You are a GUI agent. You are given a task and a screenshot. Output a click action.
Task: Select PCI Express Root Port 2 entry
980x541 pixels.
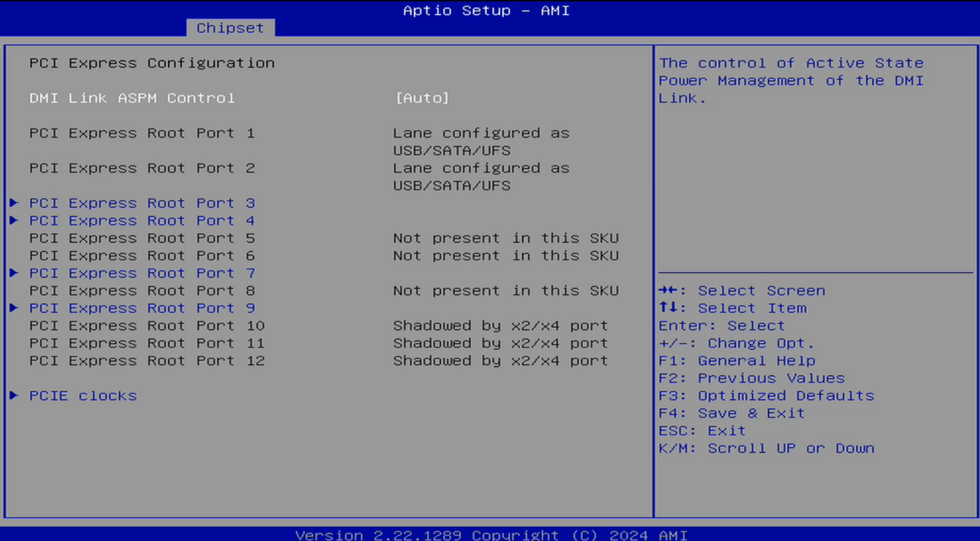tap(142, 168)
